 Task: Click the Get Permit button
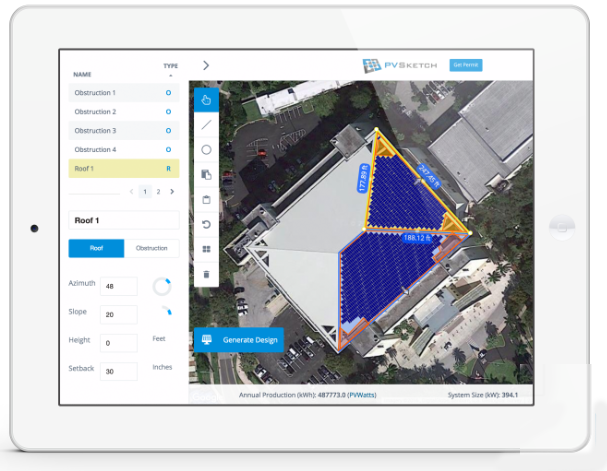coord(465,65)
